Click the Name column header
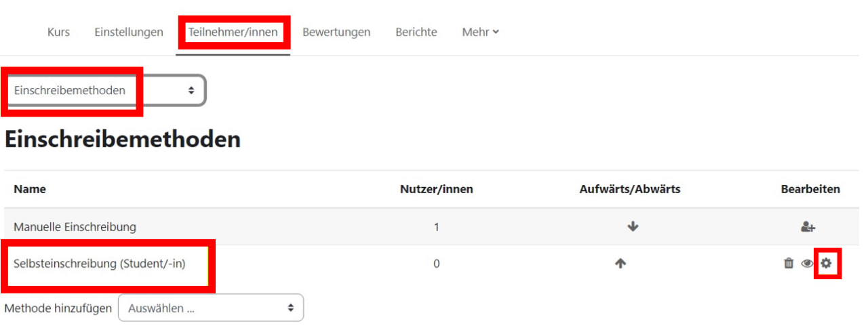 coord(30,189)
